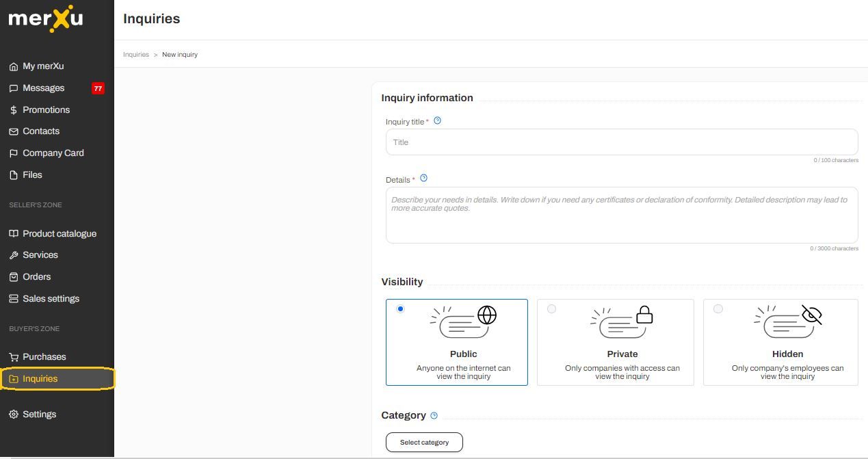Click the Inquiries folder icon
Image resolution: width=868 pixels, height=459 pixels.
[14, 379]
